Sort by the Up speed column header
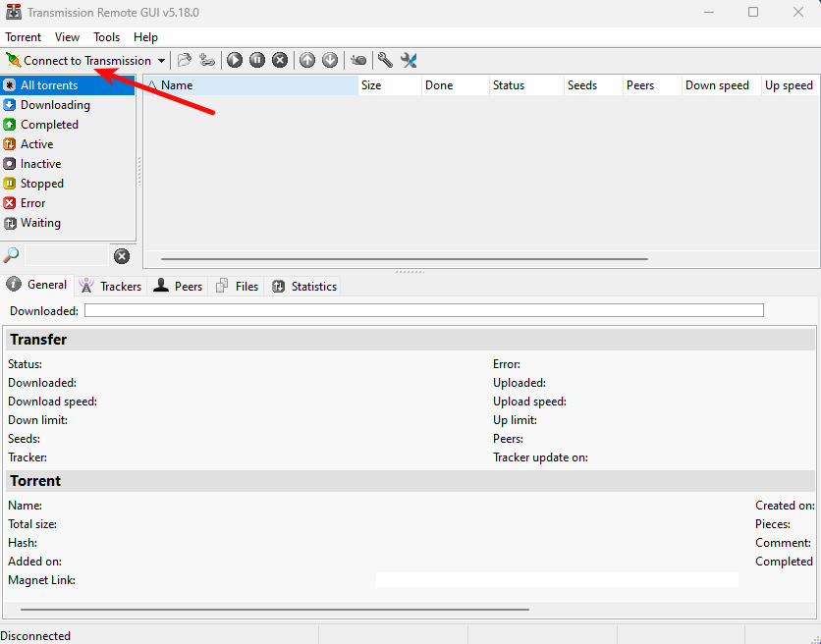Image resolution: width=821 pixels, height=644 pixels. tap(791, 85)
